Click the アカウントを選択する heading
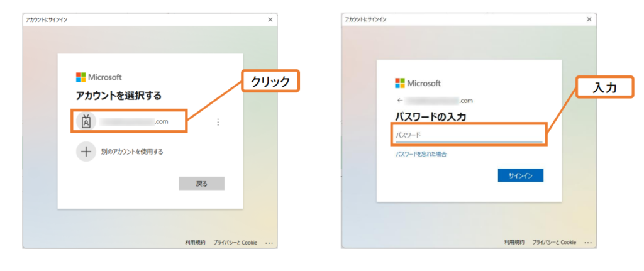This screenshot has height=271, width=644. coord(119,96)
